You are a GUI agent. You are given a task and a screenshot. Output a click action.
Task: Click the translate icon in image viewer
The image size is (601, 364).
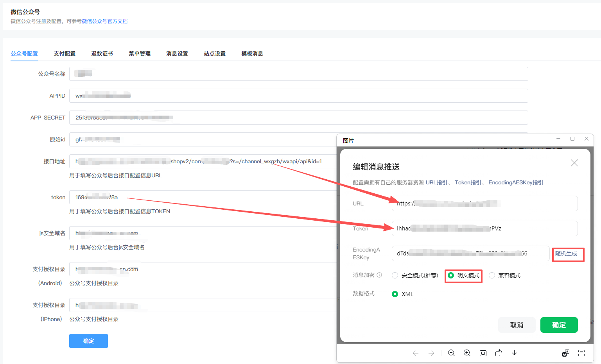[566, 353]
